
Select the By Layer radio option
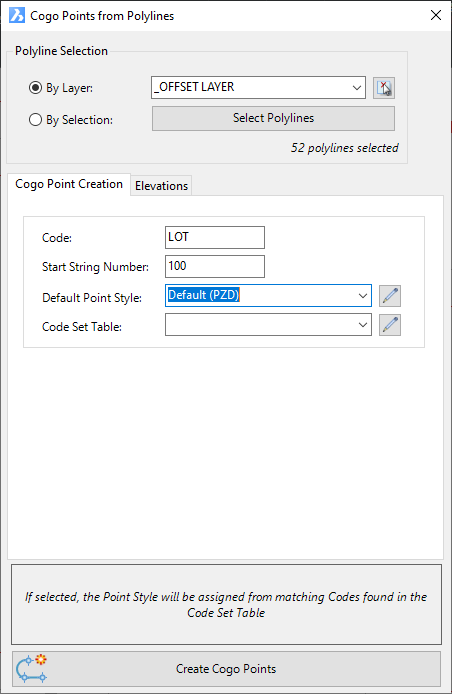click(35, 88)
